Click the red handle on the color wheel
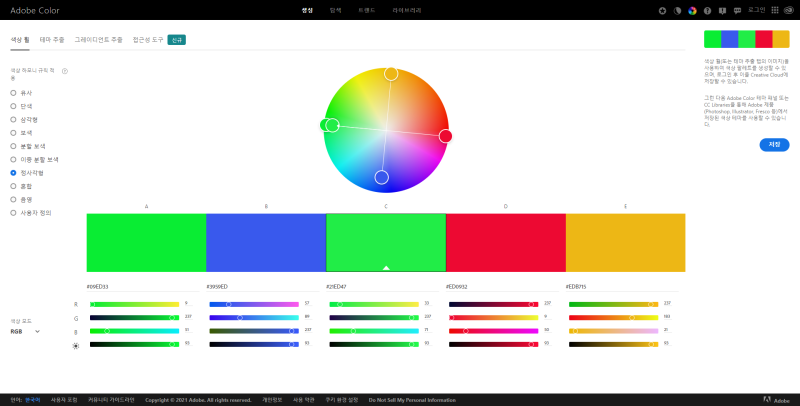The height and width of the screenshot is (406, 800). [445, 136]
